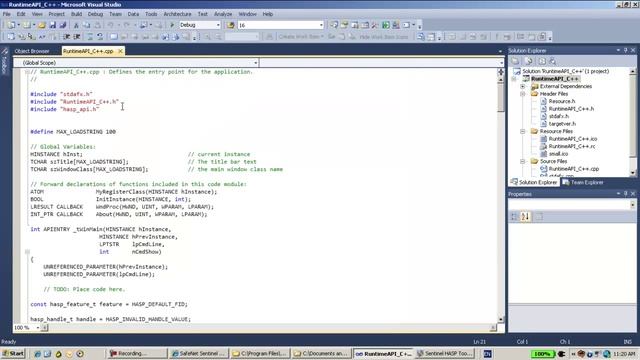Open the Global Scope dropdown
The width and height of the screenshot is (640, 360).
[256, 63]
